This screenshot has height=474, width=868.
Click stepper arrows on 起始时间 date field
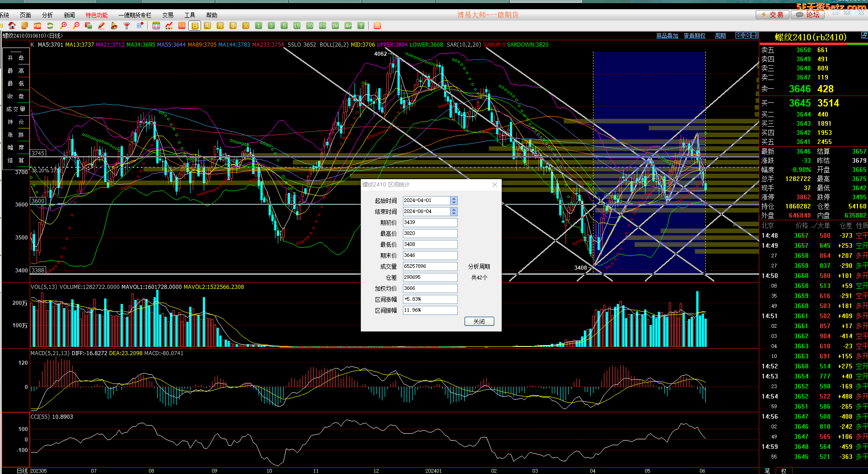454,201
